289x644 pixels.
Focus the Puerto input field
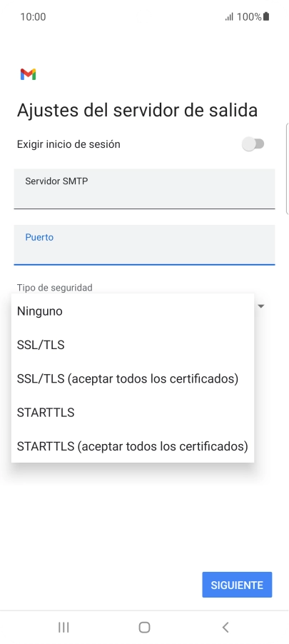coord(144,245)
